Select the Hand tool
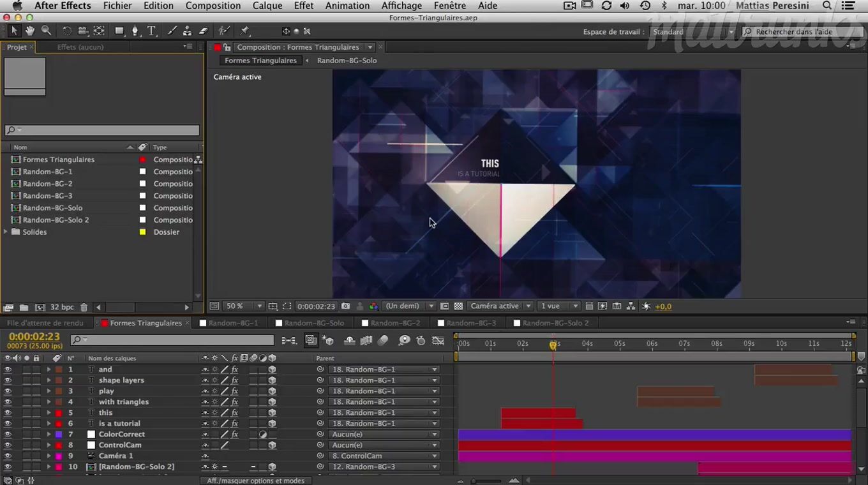This screenshot has height=485, width=868. pyautogui.click(x=30, y=31)
